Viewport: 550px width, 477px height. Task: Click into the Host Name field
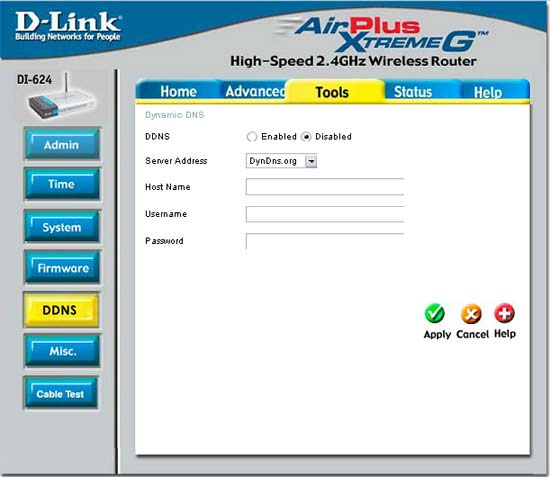325,187
